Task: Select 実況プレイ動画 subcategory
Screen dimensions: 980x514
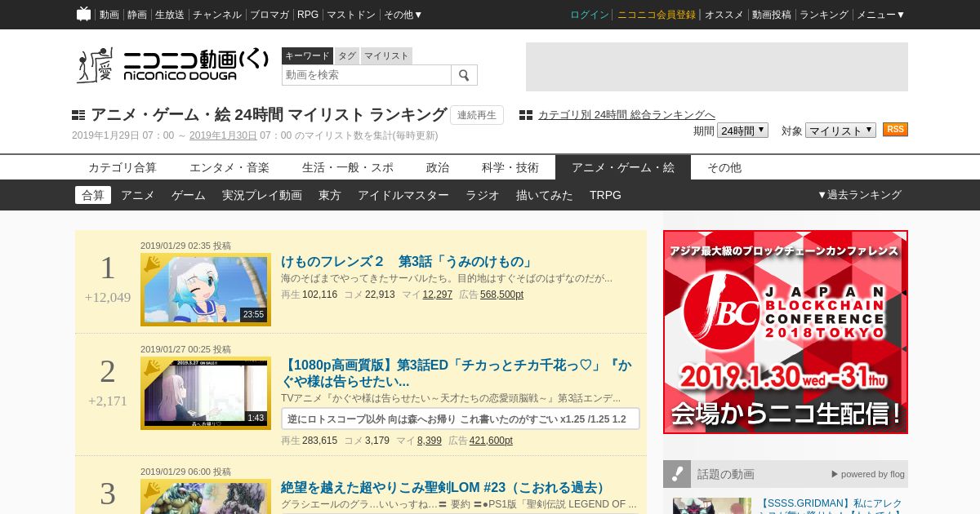Action: [x=262, y=195]
